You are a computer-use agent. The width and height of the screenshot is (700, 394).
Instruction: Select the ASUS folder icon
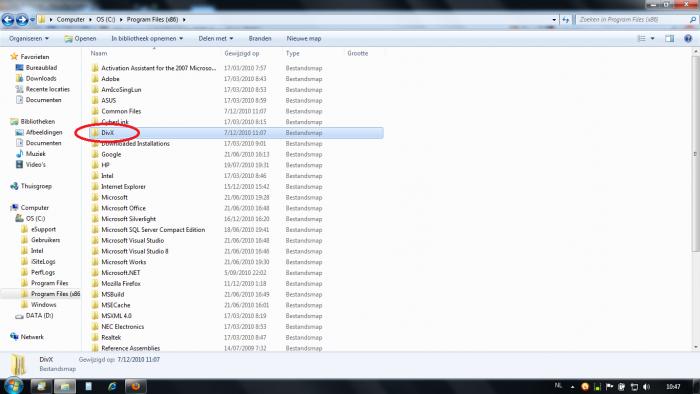[x=95, y=100]
